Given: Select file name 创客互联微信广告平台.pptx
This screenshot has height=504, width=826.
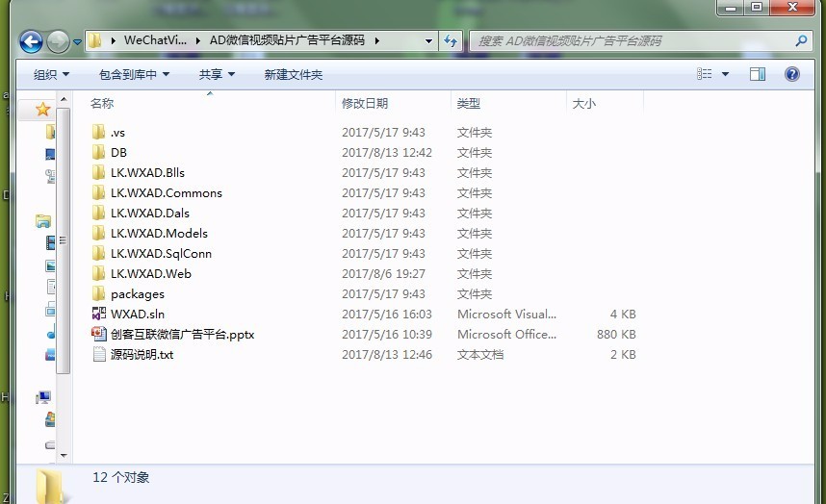Looking at the screenshot, I should click(x=182, y=334).
